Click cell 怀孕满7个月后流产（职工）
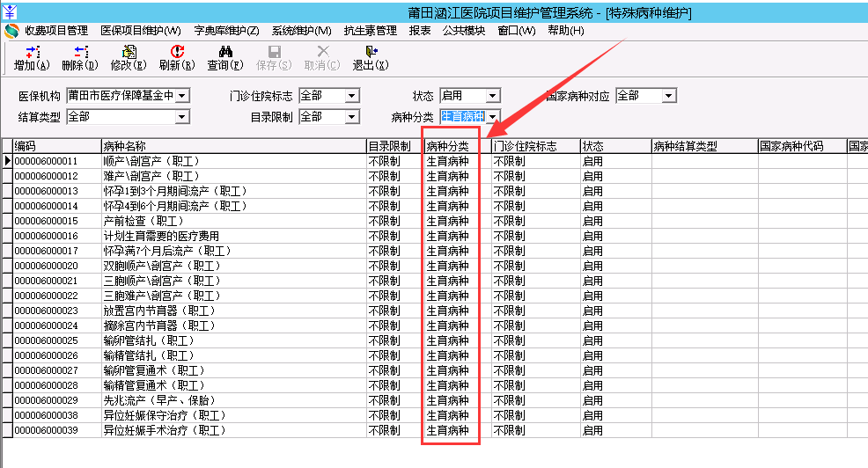Screen dimensions: 868x468 pos(234,251)
